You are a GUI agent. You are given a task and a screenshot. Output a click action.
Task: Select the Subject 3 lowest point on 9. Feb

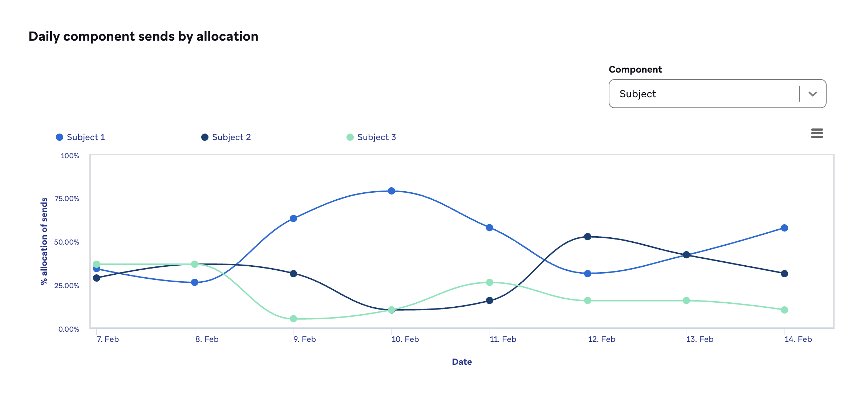(x=293, y=318)
